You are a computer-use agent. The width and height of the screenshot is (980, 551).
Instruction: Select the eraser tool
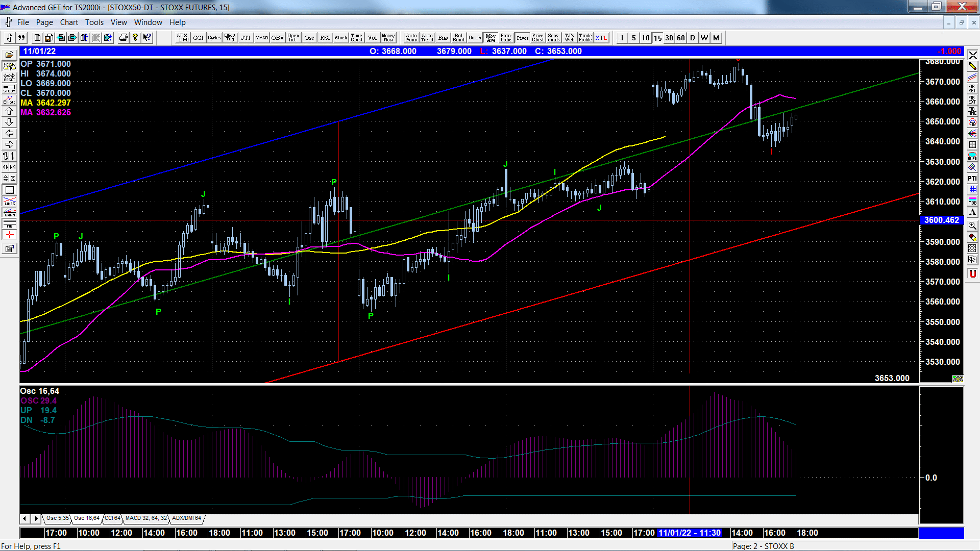click(x=972, y=237)
